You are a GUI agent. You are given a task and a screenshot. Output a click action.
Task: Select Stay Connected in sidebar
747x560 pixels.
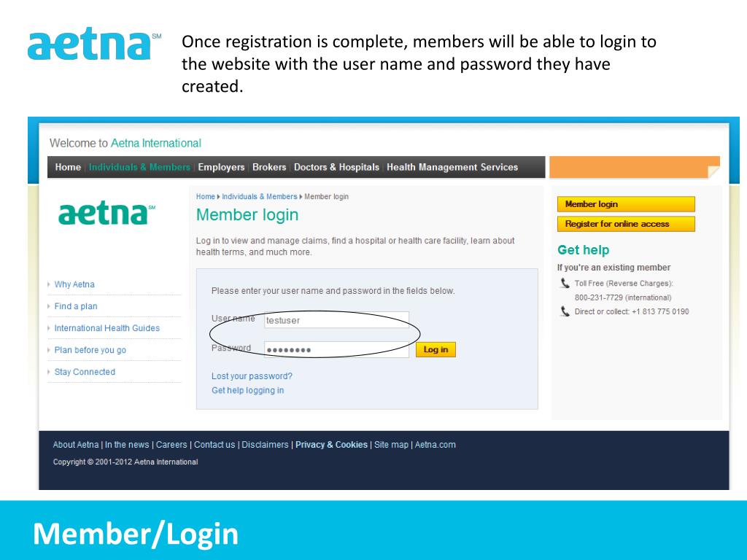85,372
